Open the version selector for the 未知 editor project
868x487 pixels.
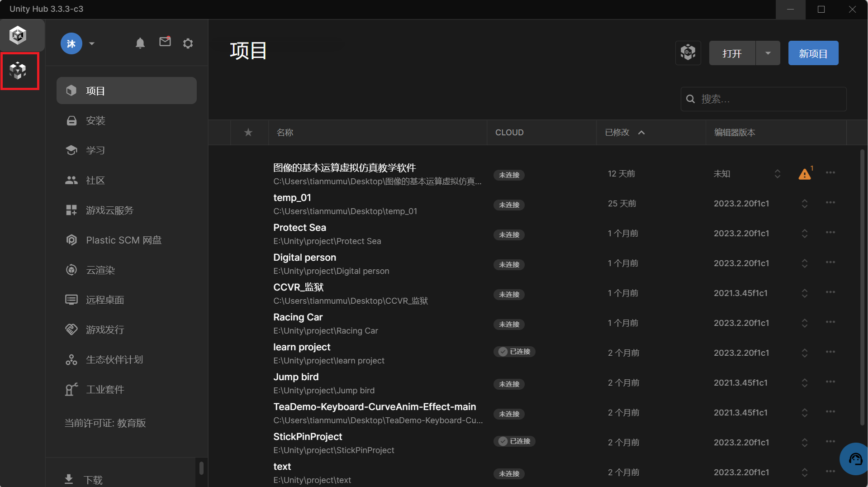[778, 174]
